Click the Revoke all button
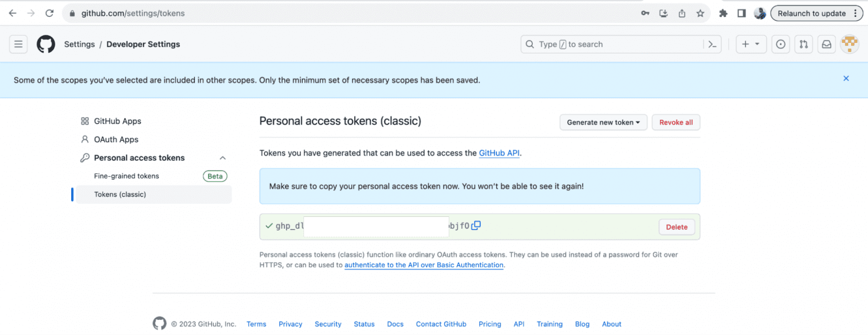Screen dimensions: 868x335 click(676, 122)
